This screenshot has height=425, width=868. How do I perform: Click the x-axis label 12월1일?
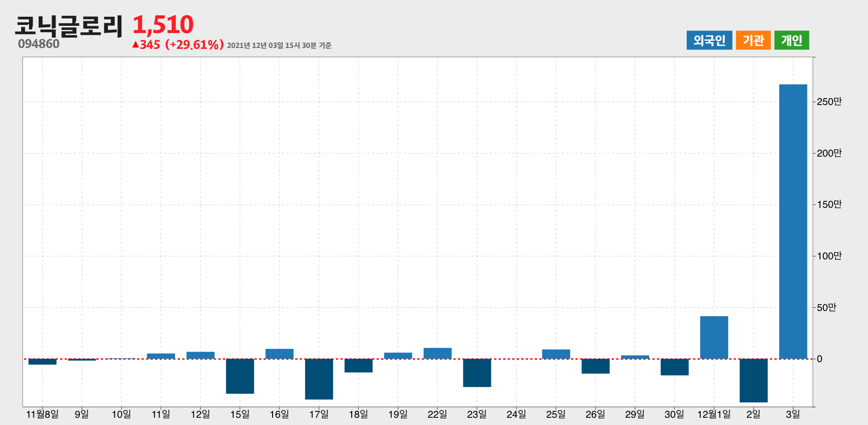[x=714, y=414]
